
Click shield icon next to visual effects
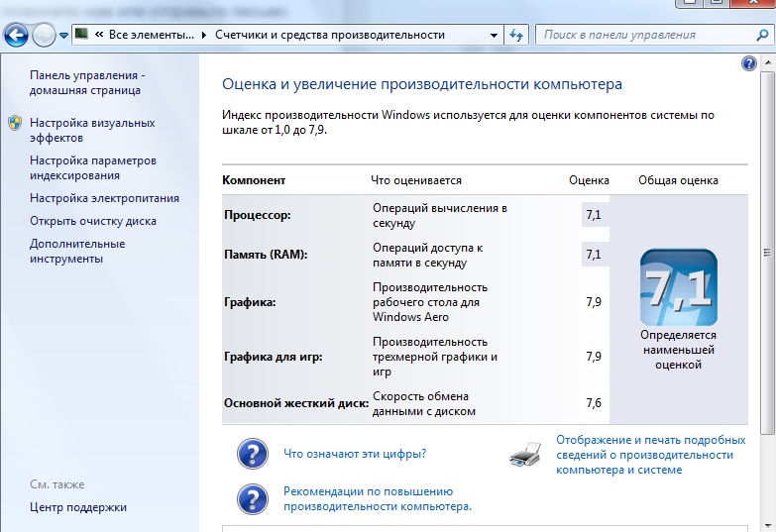15,123
